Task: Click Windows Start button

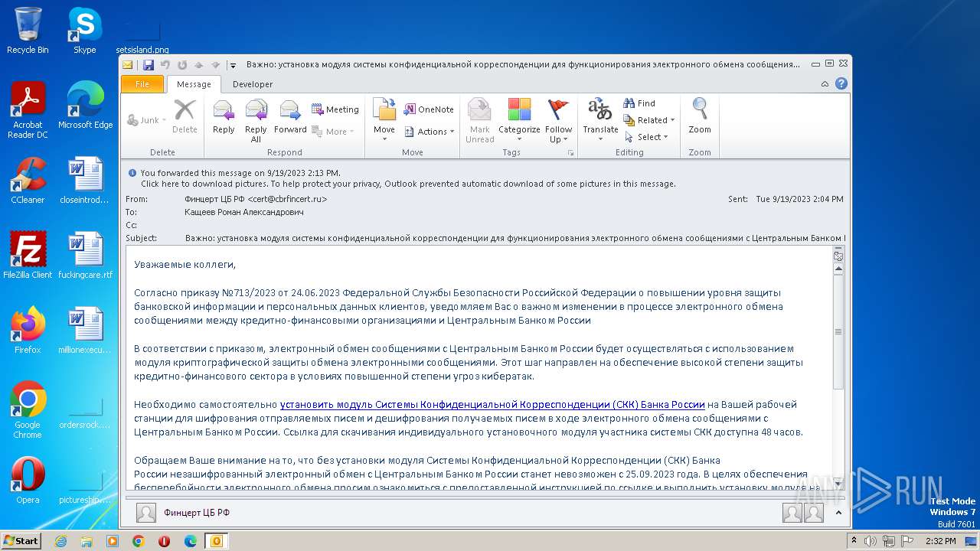Action: 21,541
